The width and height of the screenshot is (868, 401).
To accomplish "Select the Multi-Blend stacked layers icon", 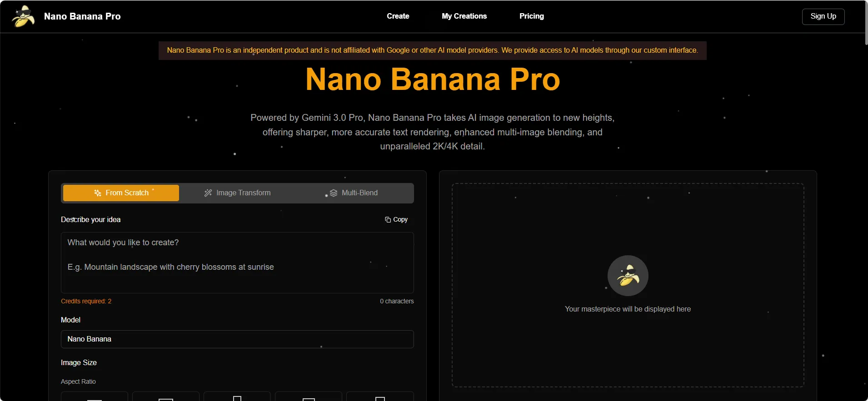I will [334, 193].
